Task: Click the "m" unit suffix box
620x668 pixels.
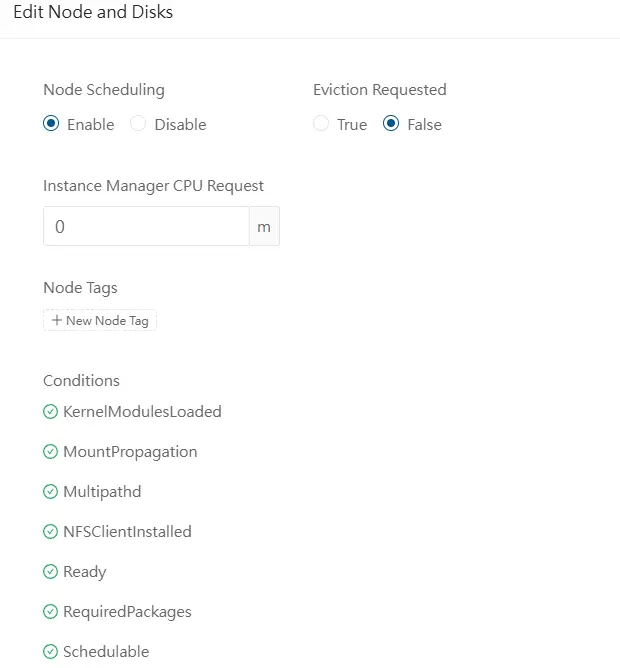Action: [264, 227]
